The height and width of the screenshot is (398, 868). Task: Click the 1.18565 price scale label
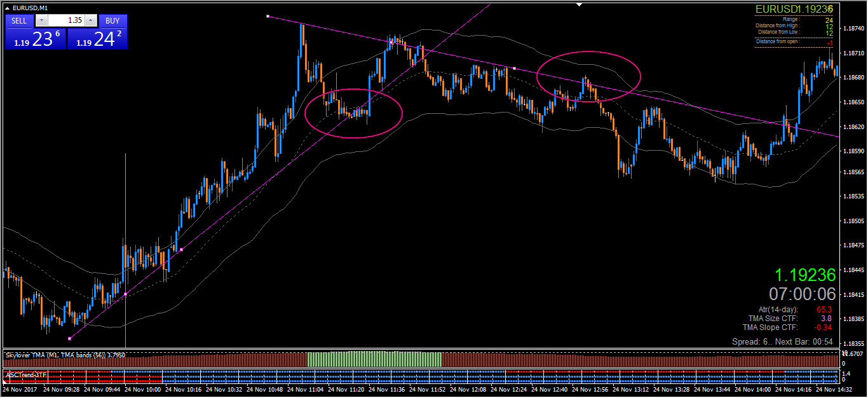tap(853, 172)
